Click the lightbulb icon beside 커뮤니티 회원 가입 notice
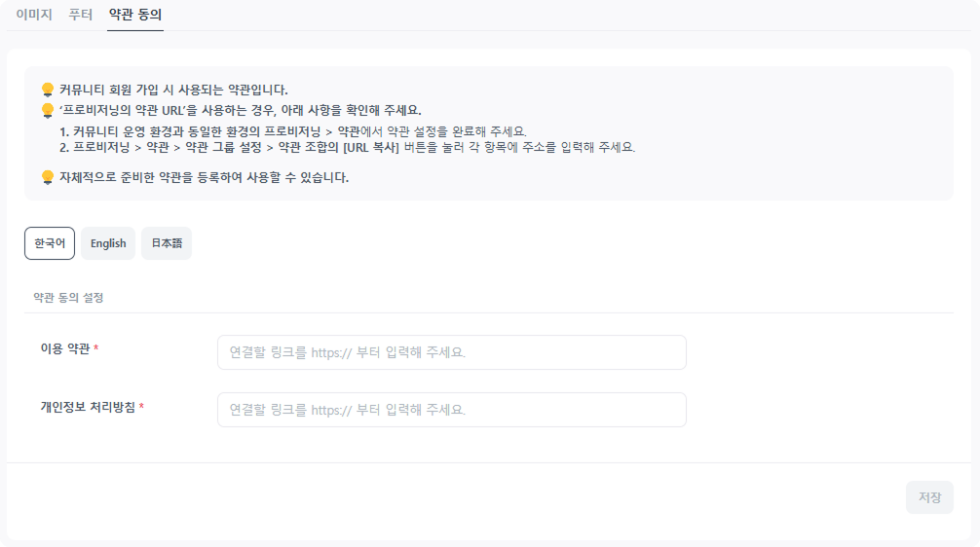This screenshot has width=980, height=547. click(47, 90)
